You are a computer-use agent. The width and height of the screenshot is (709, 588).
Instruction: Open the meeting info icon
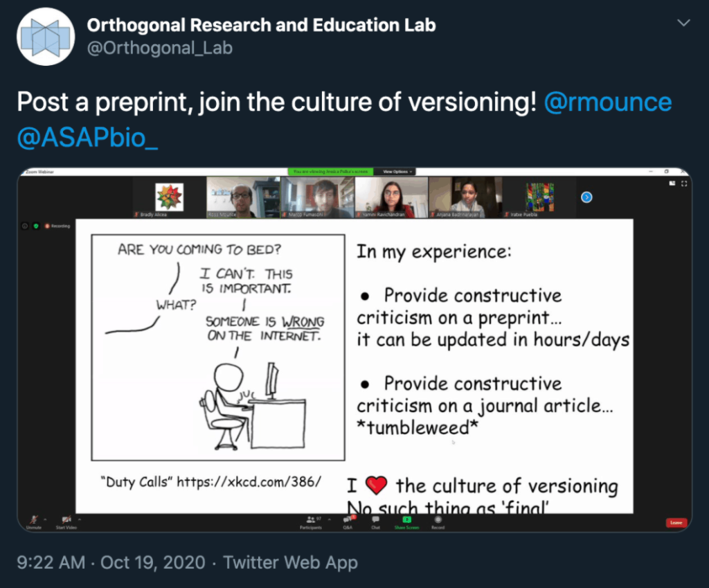point(26,226)
